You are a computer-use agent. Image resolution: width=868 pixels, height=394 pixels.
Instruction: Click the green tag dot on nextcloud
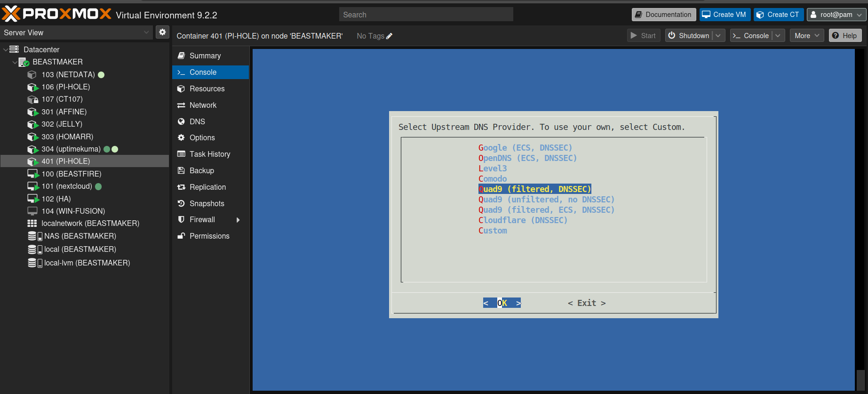pos(98,186)
